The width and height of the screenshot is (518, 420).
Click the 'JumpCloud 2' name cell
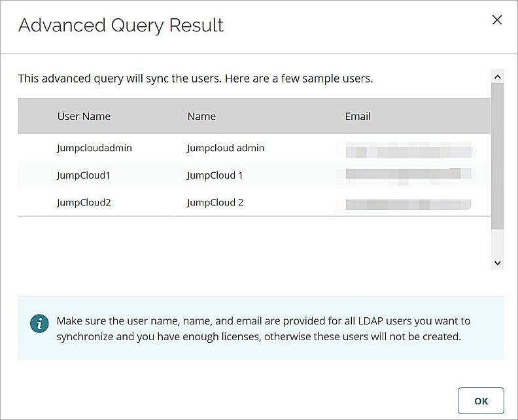[215, 203]
